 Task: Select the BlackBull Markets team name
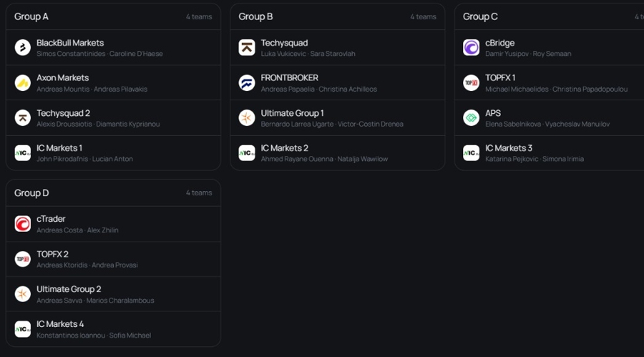pos(70,43)
